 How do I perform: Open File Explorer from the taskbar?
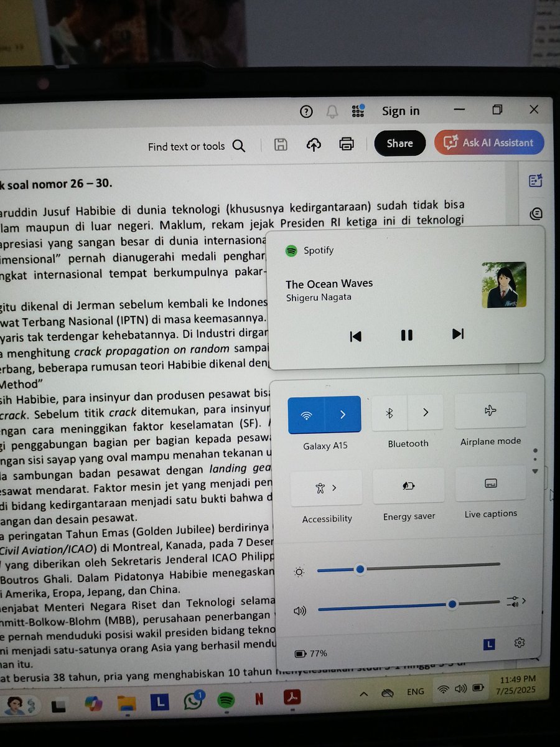pos(128,703)
